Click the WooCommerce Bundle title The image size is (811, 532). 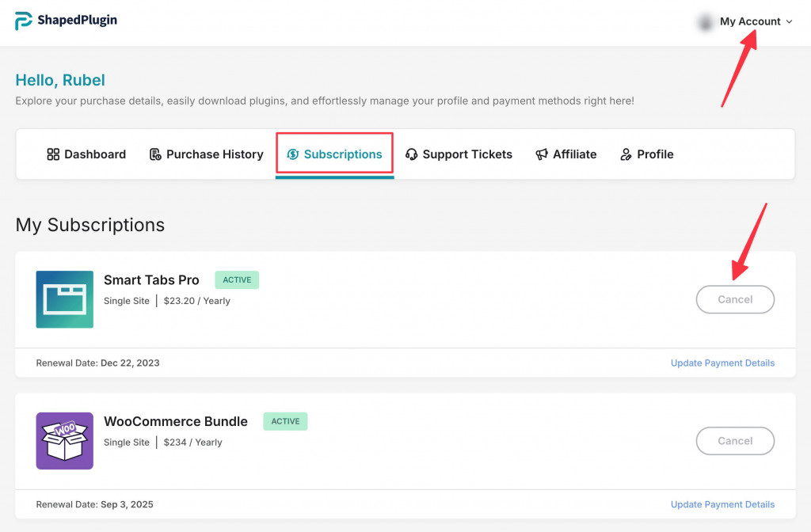tap(176, 421)
